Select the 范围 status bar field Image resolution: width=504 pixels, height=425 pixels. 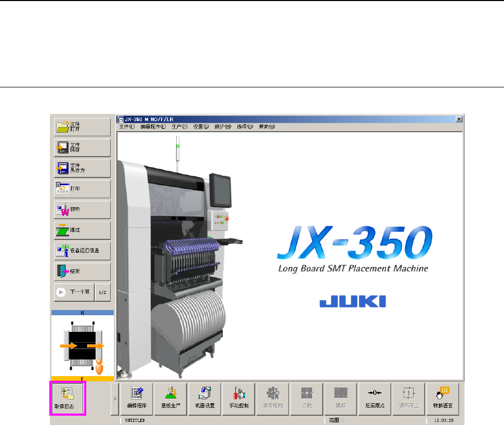coord(375,420)
